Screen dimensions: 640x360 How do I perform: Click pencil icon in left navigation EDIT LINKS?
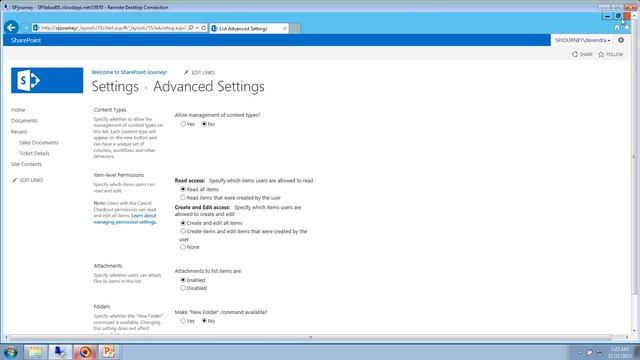click(15, 180)
